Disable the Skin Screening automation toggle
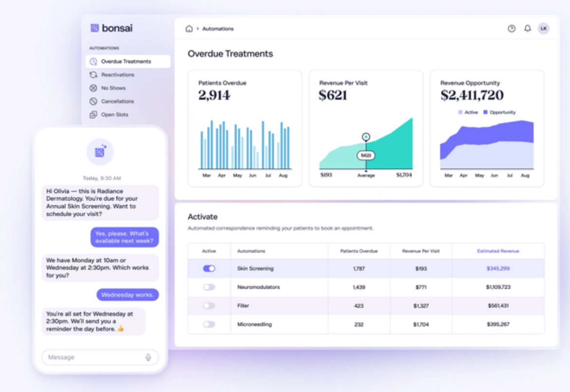This screenshot has height=392, width=570. (x=209, y=268)
